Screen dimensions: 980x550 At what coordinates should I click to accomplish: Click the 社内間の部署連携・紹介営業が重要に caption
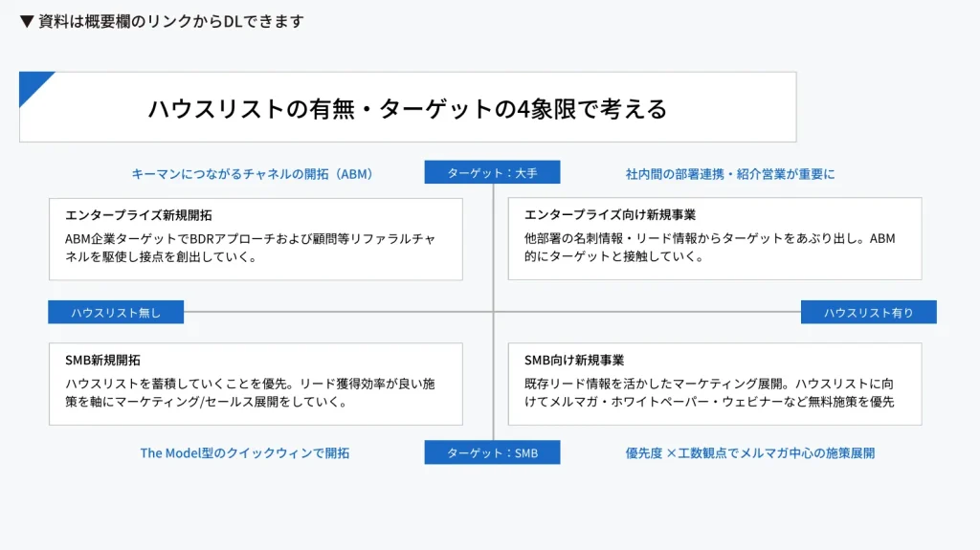tap(730, 174)
